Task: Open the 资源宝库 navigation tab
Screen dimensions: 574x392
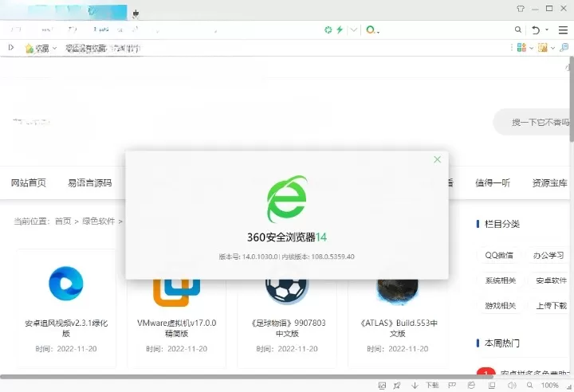Action: [549, 182]
